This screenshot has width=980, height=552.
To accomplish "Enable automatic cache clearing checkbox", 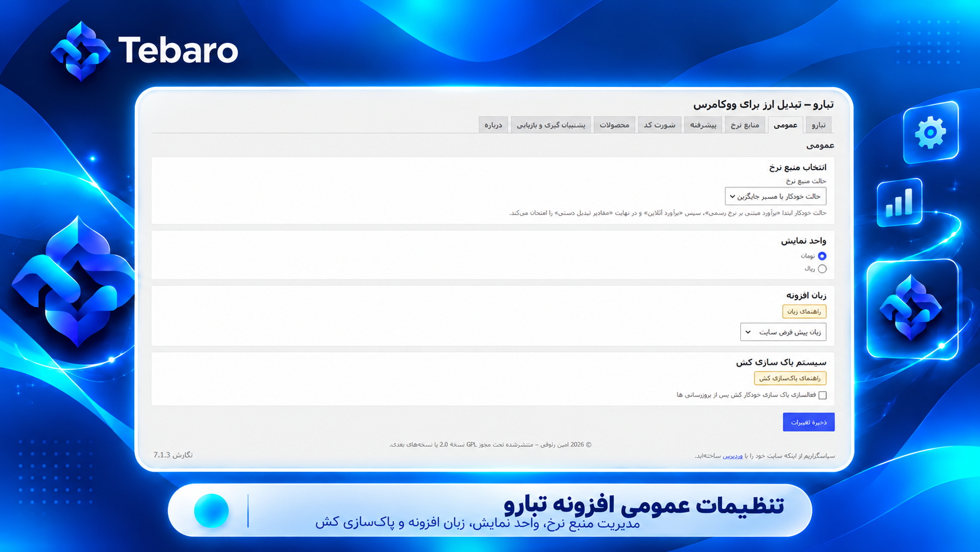I will 822,395.
